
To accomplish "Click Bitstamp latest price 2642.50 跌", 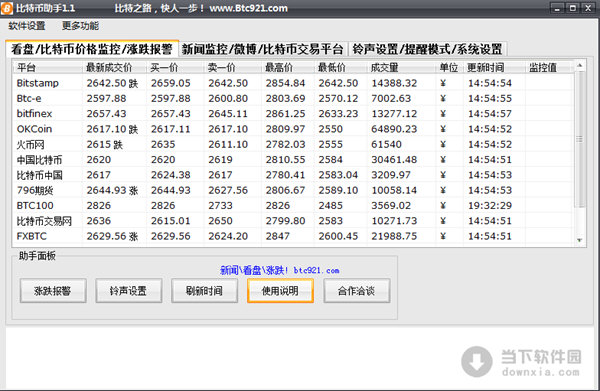I will point(112,83).
